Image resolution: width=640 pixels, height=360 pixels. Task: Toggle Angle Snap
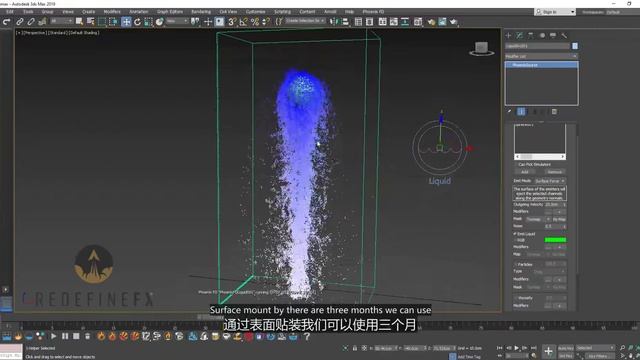243,22
